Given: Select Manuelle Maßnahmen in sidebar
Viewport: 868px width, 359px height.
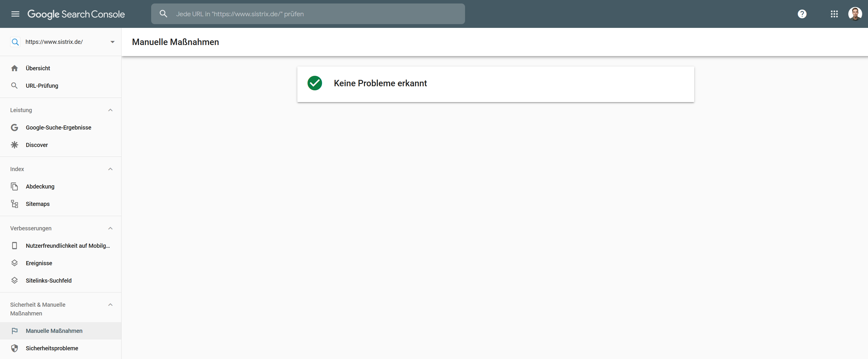Looking at the screenshot, I should click(x=61, y=331).
